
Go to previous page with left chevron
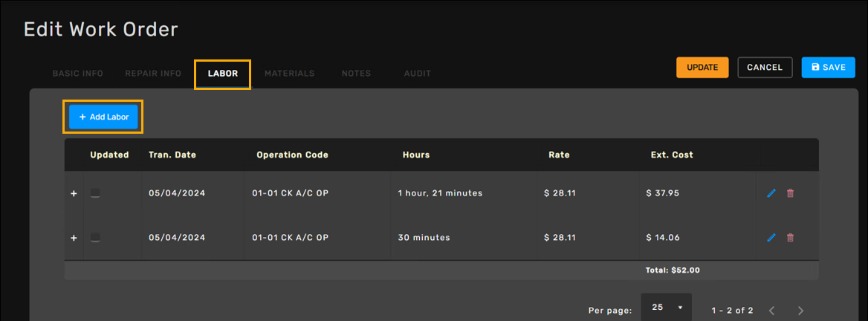772,310
